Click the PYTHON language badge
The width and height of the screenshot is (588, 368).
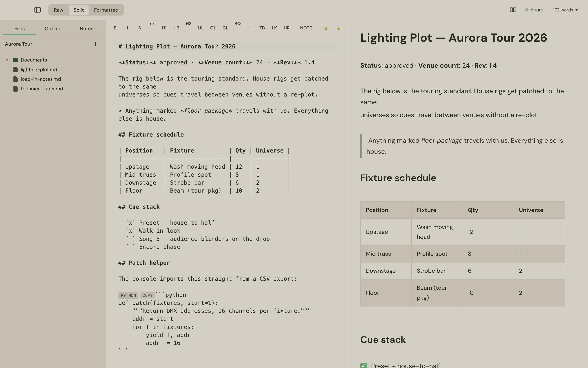tap(128, 295)
